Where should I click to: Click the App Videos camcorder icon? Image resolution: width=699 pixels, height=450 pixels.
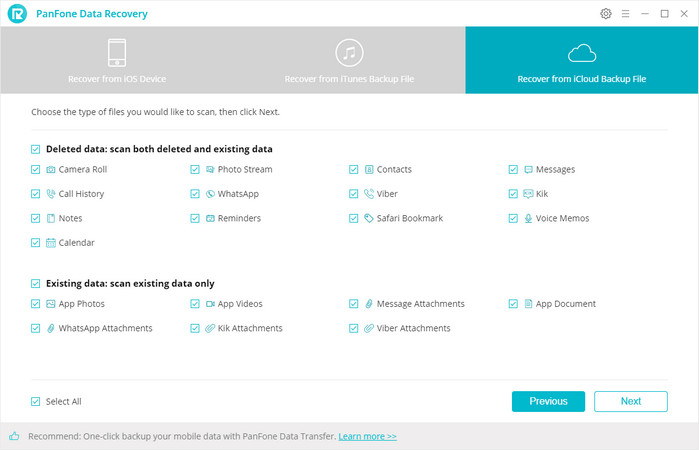[210, 304]
